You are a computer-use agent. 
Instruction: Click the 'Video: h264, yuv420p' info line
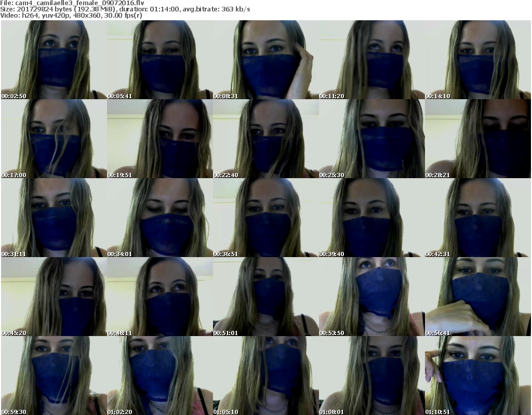click(71, 15)
